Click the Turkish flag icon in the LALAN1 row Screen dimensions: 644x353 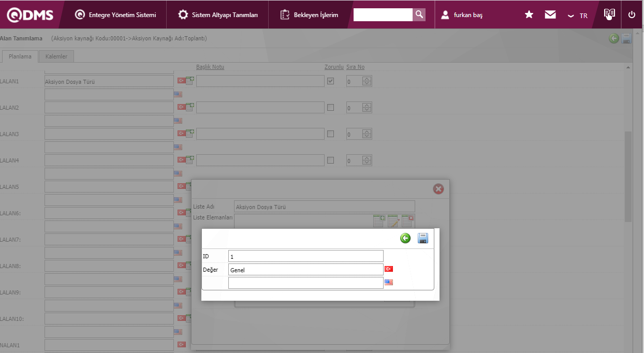[x=181, y=81]
